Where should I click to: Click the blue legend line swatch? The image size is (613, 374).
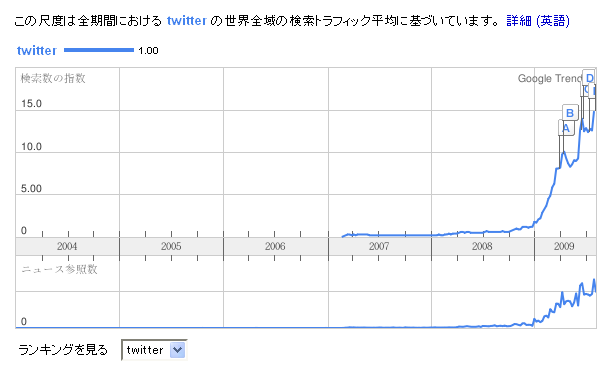(x=99, y=50)
